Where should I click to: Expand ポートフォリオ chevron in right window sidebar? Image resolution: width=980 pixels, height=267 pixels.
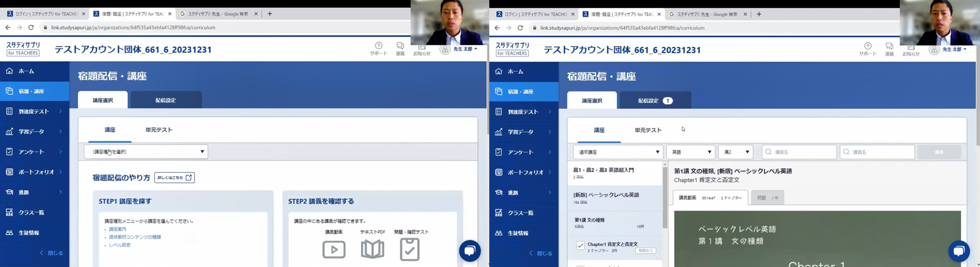550,173
